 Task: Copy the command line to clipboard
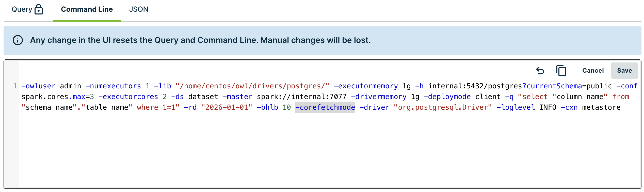click(561, 71)
